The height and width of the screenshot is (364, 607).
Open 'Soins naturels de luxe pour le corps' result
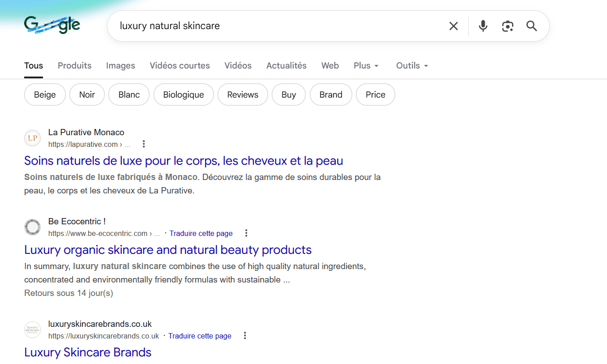tap(184, 161)
